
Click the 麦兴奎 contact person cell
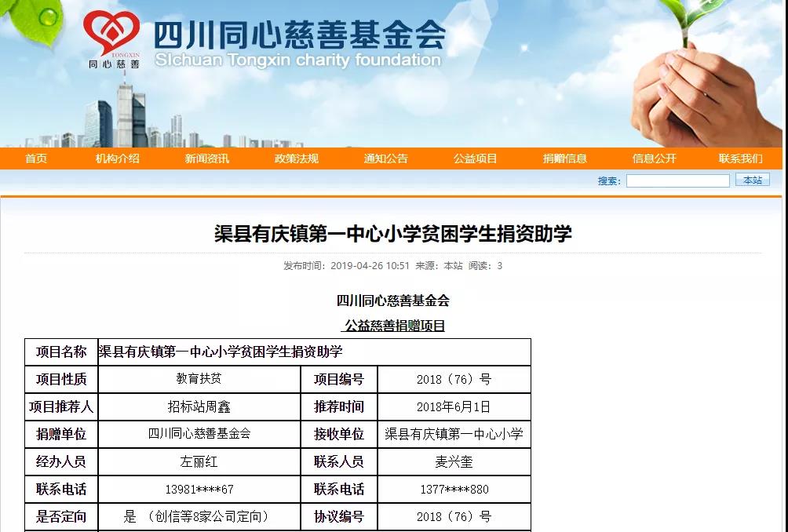pyautogui.click(x=454, y=461)
